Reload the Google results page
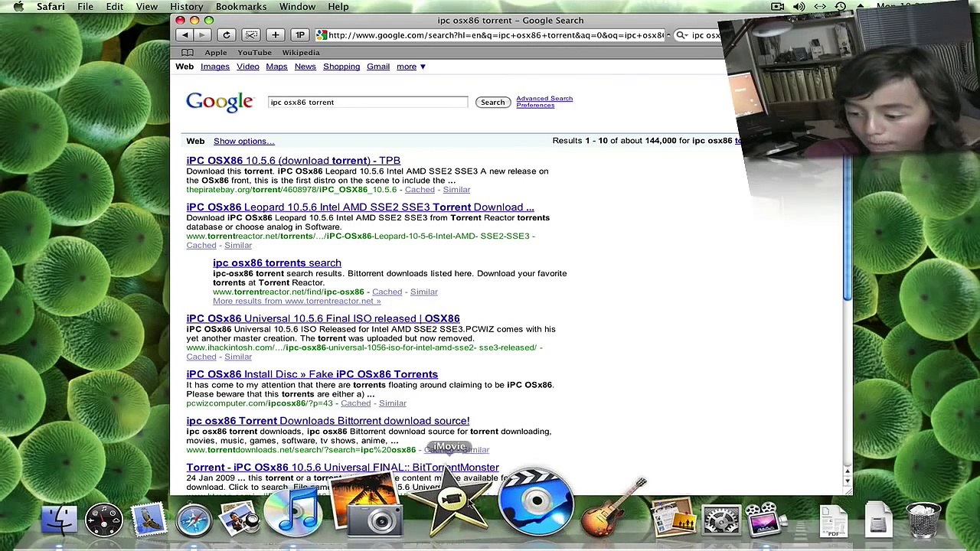 point(226,35)
